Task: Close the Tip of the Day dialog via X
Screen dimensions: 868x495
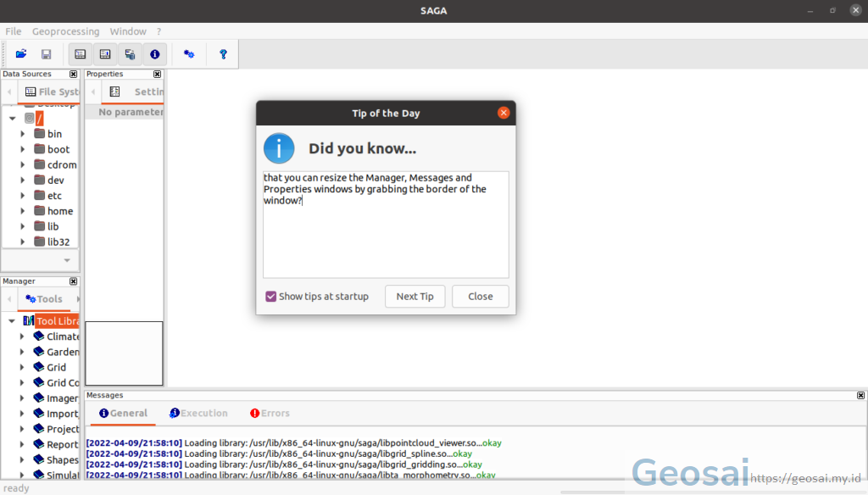Action: pyautogui.click(x=504, y=113)
